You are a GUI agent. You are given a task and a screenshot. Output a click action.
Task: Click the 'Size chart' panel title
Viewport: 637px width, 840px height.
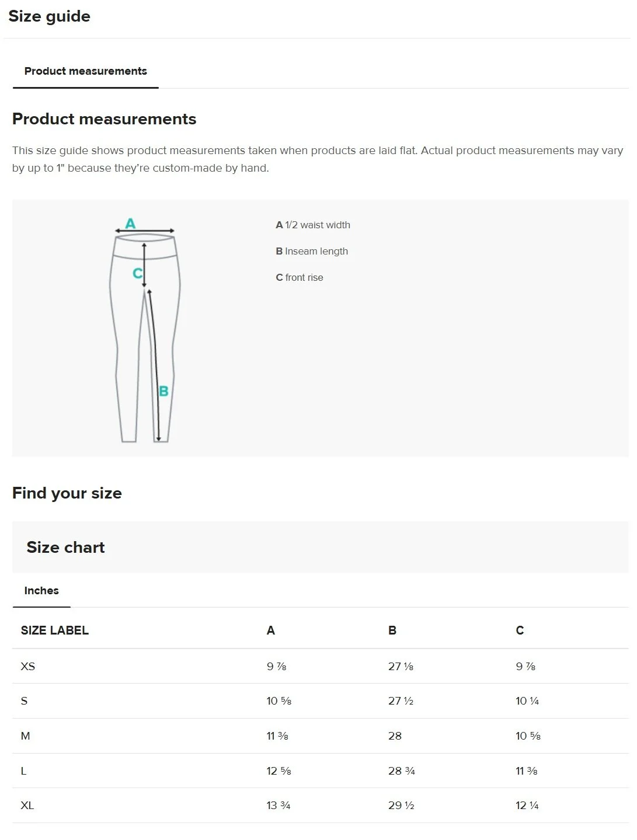(x=65, y=548)
